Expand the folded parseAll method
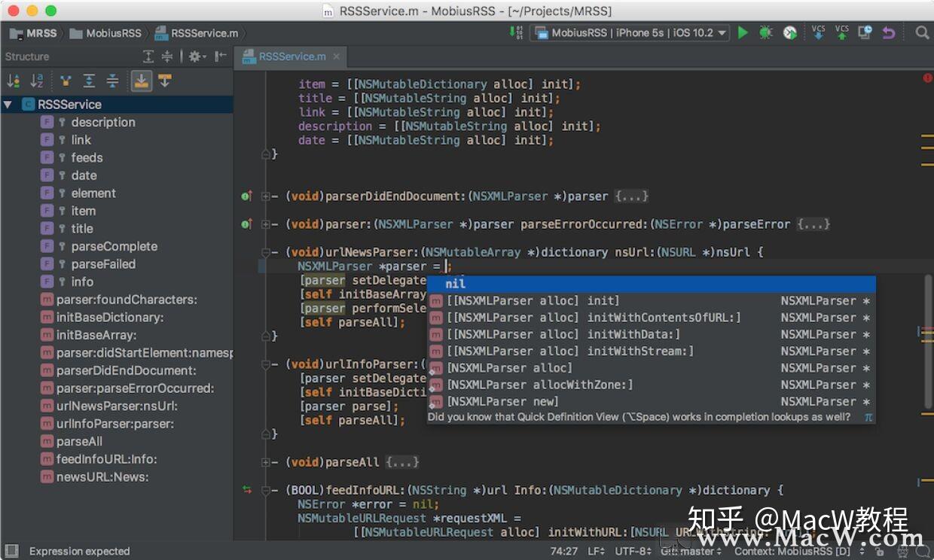This screenshot has height=560, width=934. point(265,462)
